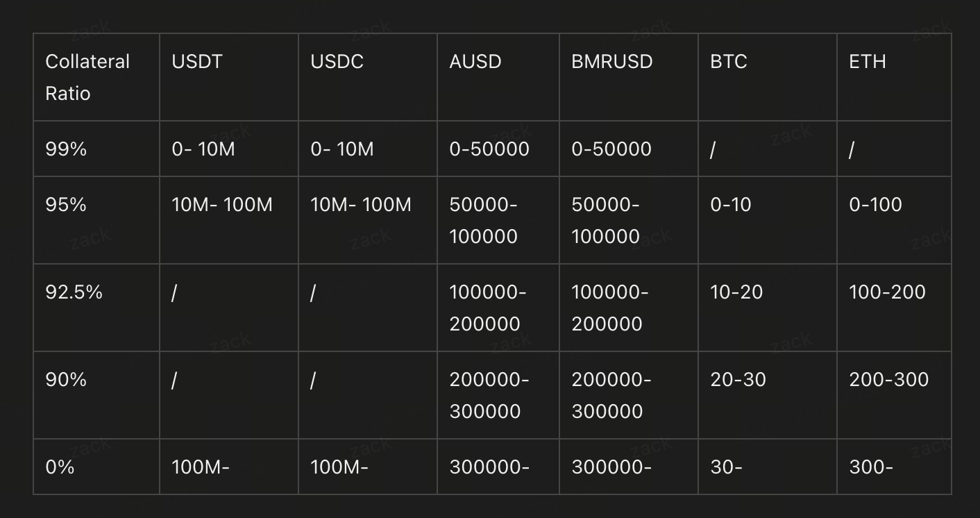980x518 pixels.
Task: Select BMRUSD's 200000-300000 cell
Action: [611, 395]
